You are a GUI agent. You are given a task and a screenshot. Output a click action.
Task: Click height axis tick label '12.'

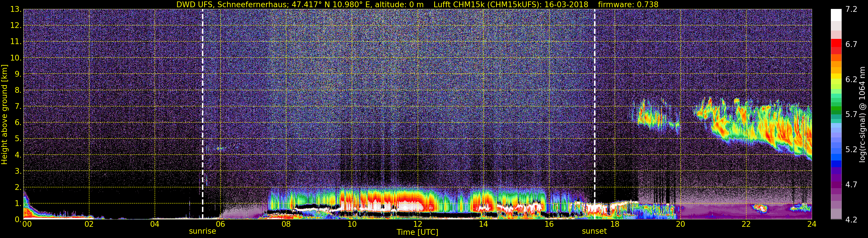click(16, 25)
